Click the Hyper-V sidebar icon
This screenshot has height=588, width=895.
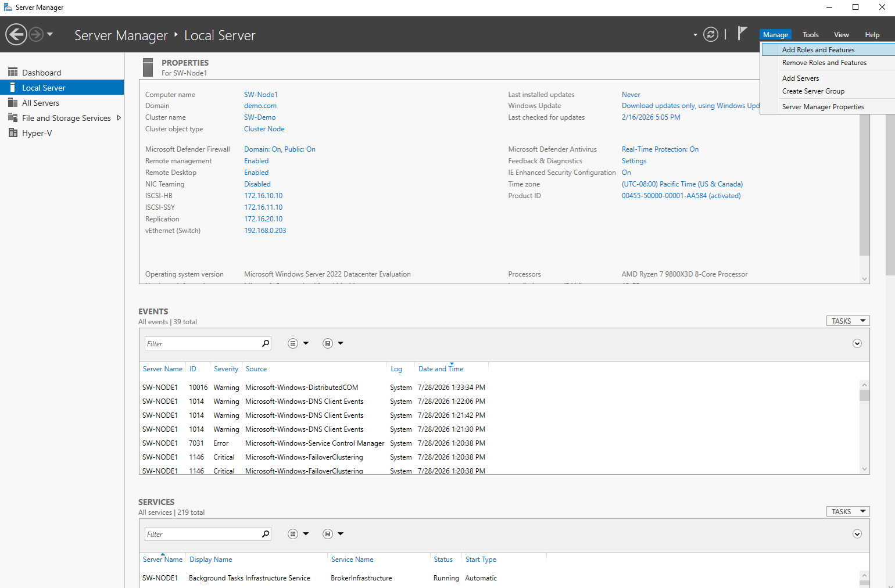tap(13, 132)
